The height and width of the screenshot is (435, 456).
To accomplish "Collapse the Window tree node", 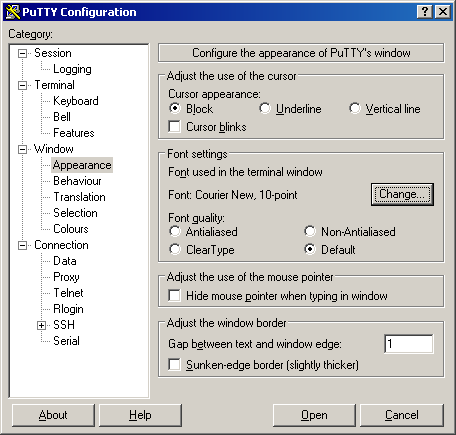I will point(22,149).
